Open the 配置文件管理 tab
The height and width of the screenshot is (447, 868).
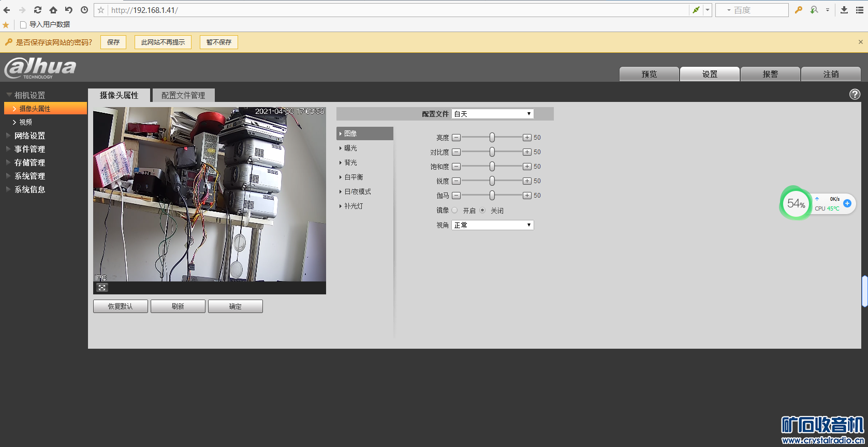coord(183,95)
